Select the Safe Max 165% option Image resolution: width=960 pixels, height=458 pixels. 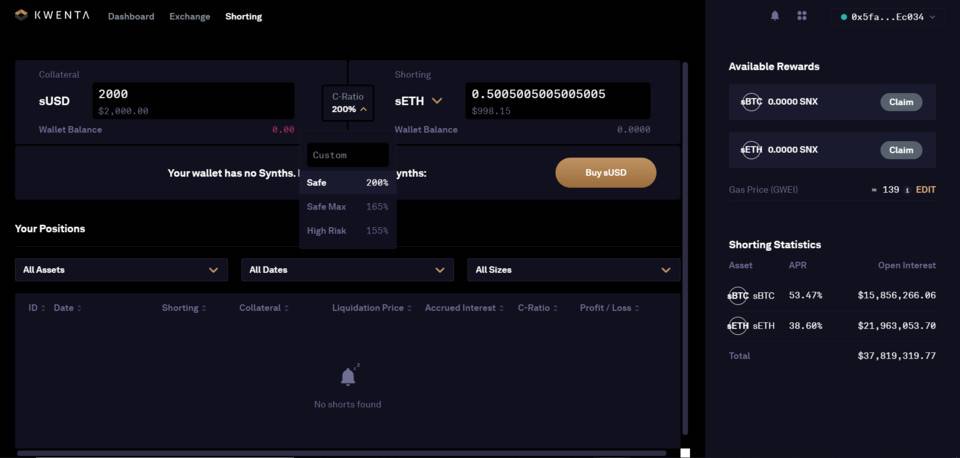(348, 207)
